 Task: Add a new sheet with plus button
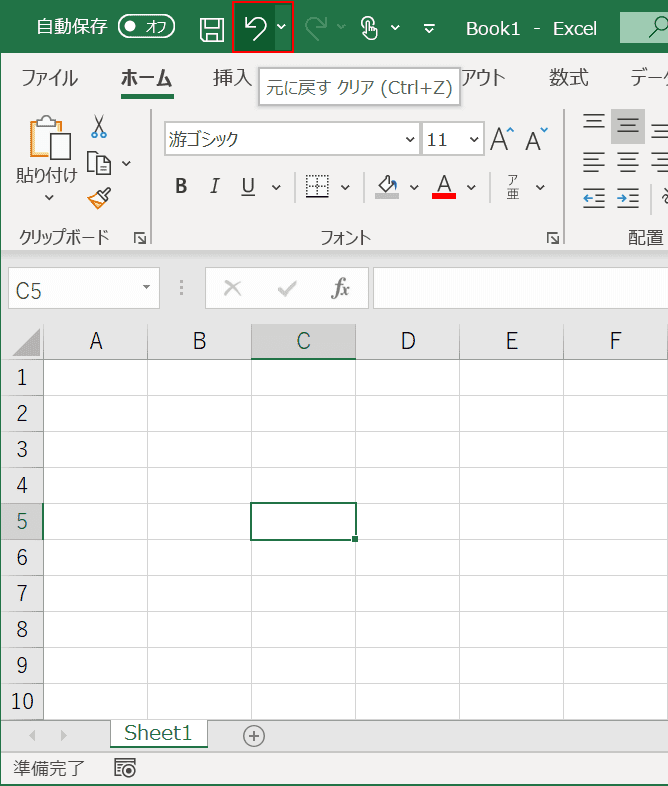(254, 736)
